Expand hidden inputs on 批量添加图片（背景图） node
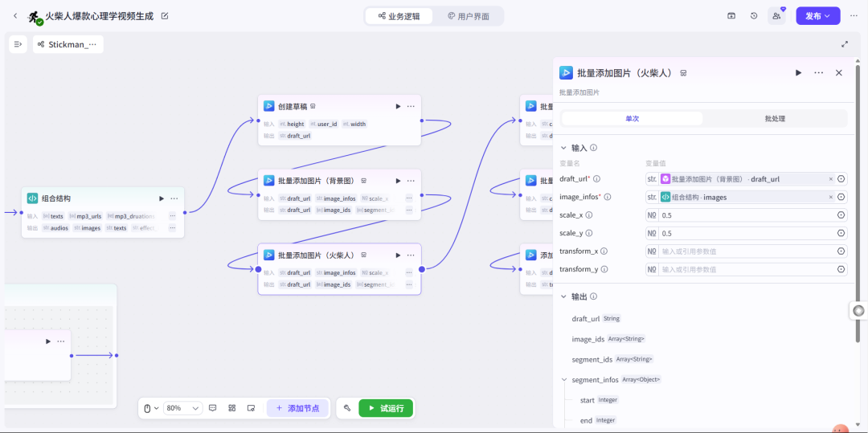The width and height of the screenshot is (868, 433). 409,198
